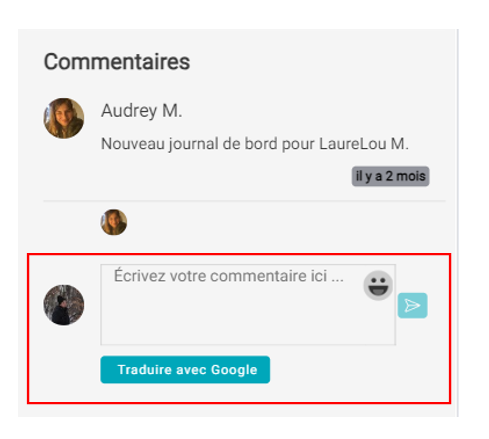
Task: Open the emoji picker smiley icon
Action: pyautogui.click(x=378, y=285)
